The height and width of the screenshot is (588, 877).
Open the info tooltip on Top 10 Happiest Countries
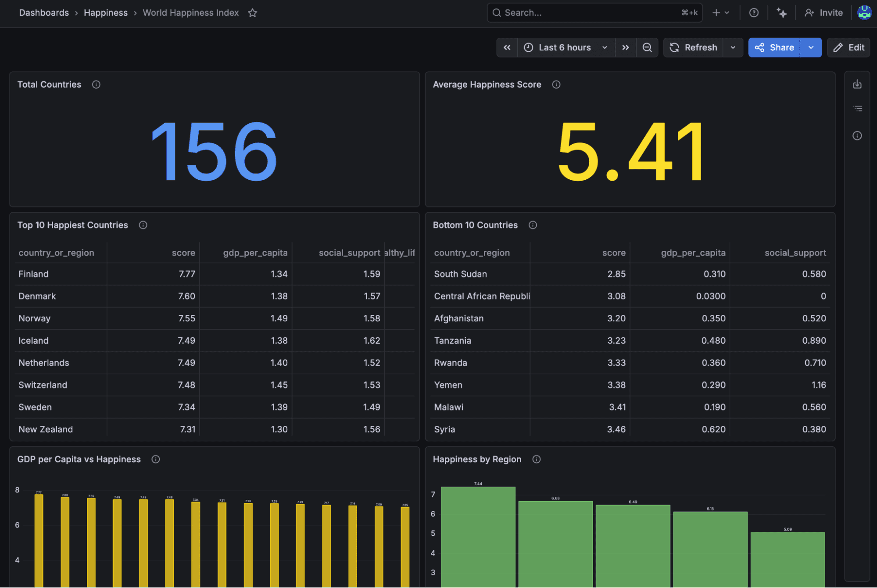143,225
